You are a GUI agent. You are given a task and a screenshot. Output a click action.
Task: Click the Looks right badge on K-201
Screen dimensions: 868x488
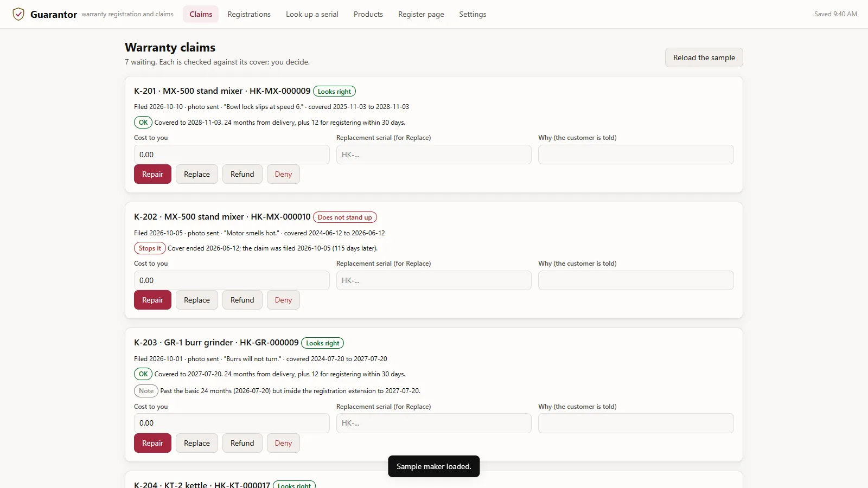(334, 92)
